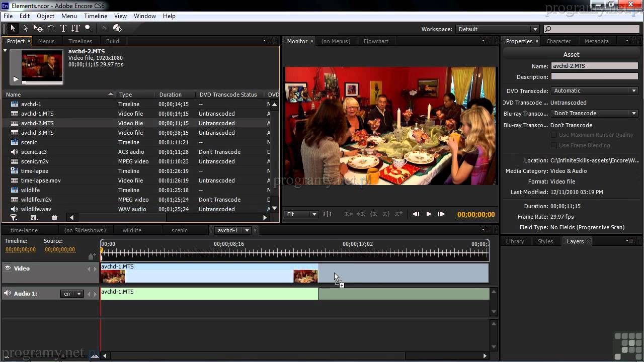
Task: Switch to the Flowchart tab
Action: click(376, 41)
